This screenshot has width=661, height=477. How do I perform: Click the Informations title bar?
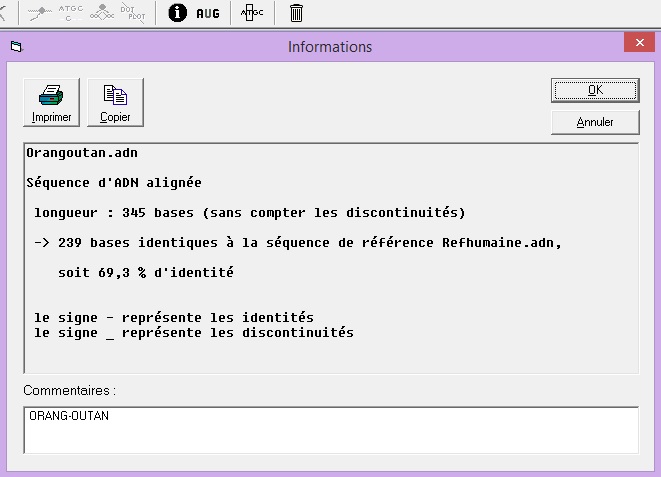click(x=330, y=47)
